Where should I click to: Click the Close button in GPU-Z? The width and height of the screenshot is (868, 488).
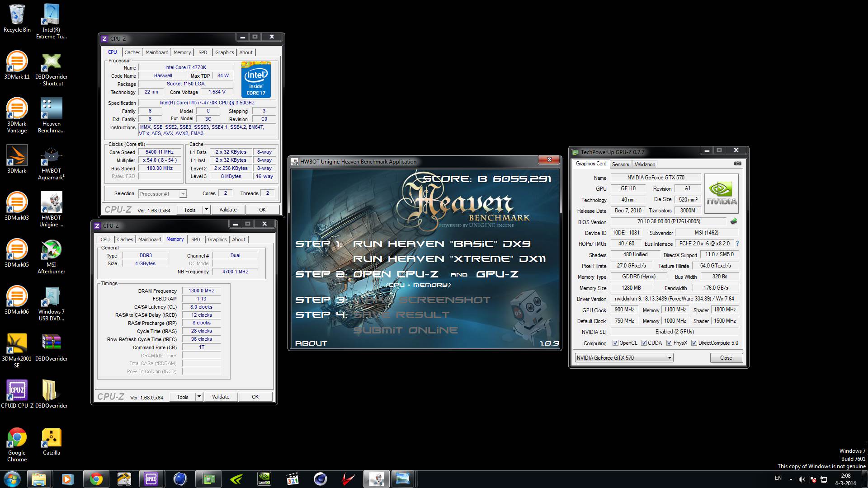pyautogui.click(x=726, y=358)
